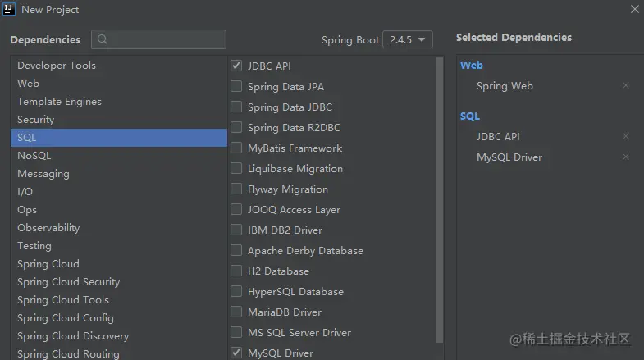This screenshot has width=644, height=360.
Task: Remove MySQL Driver using its x icon
Action: tap(626, 157)
